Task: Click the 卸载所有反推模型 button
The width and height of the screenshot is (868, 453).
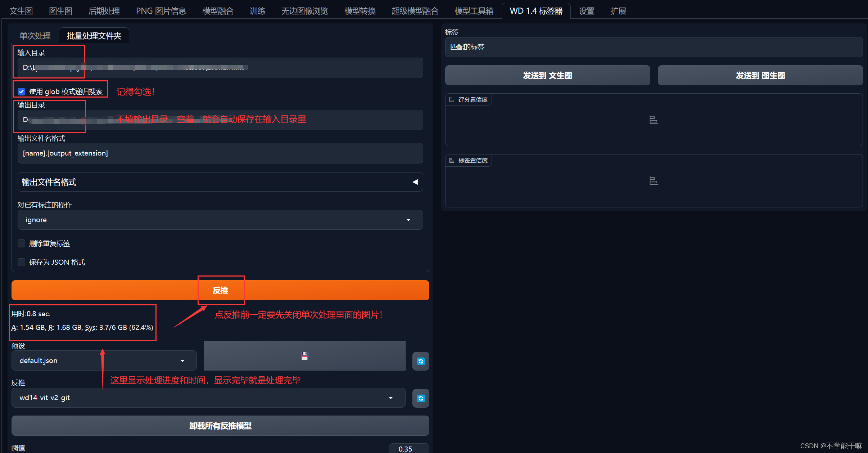Action: 220,426
